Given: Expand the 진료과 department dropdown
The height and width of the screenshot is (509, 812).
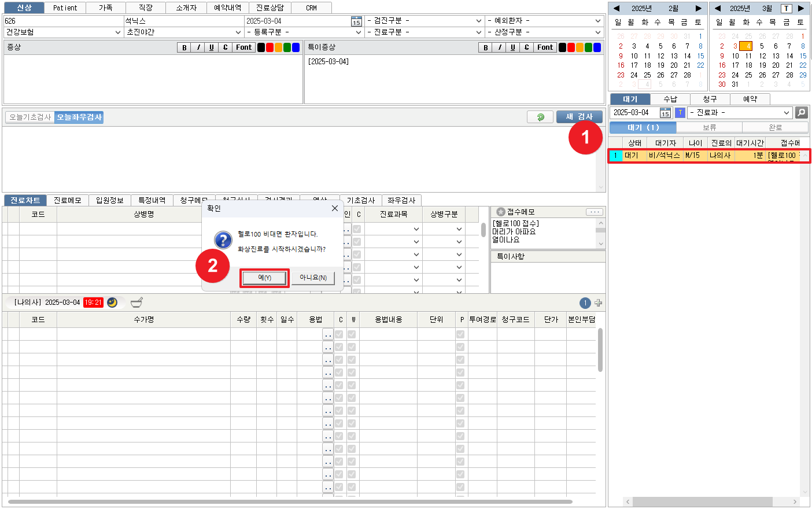Looking at the screenshot, I should coord(740,113).
